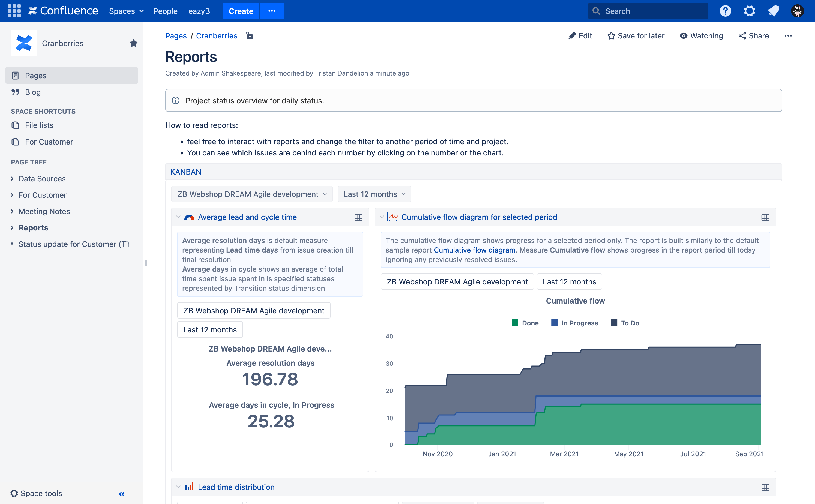Open help via the question mark icon

[725, 11]
